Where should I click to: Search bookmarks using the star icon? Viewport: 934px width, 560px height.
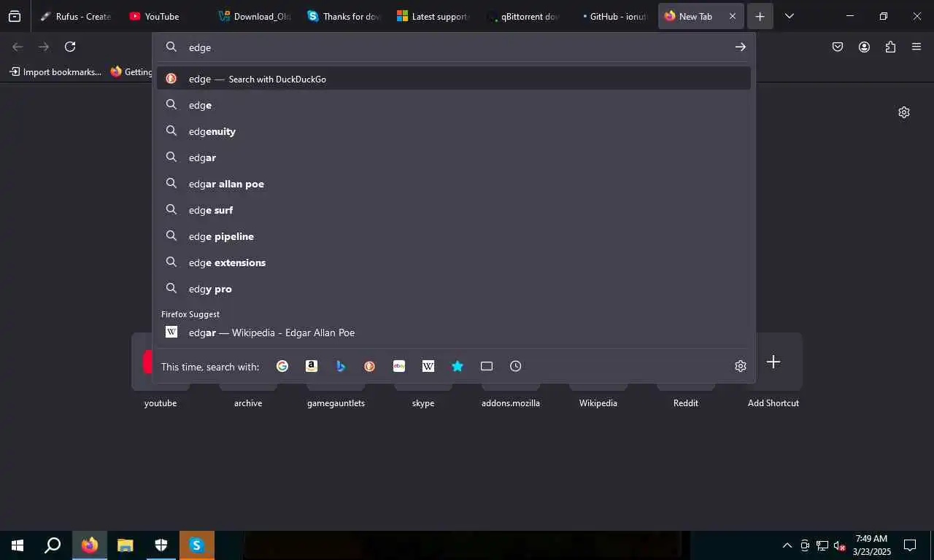click(458, 366)
